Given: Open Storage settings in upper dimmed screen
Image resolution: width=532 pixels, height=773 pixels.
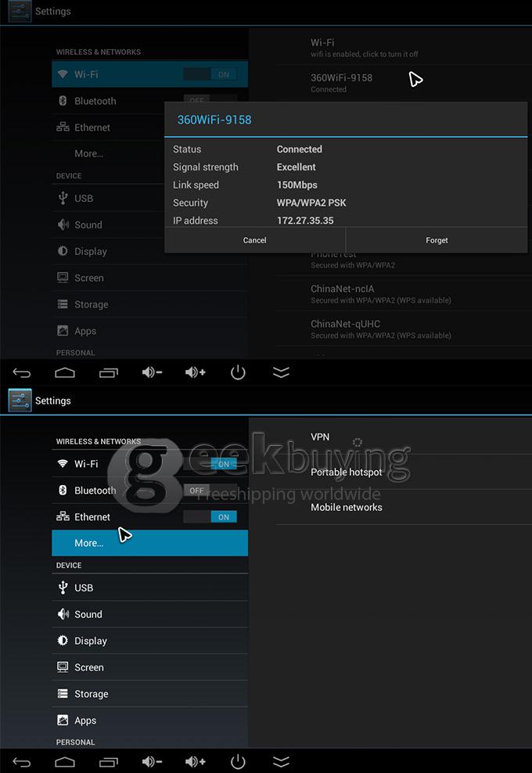Looking at the screenshot, I should pyautogui.click(x=150, y=304).
